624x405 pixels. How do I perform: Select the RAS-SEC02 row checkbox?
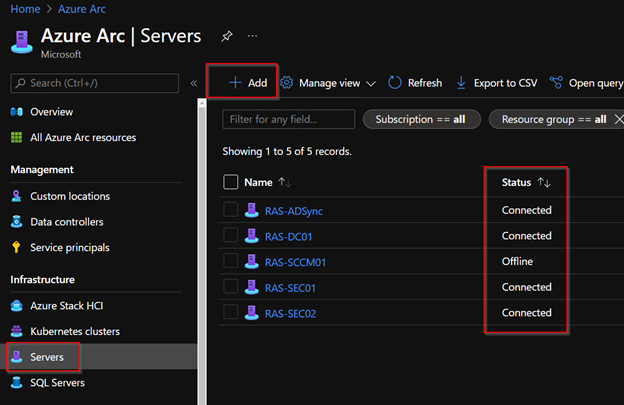231,312
